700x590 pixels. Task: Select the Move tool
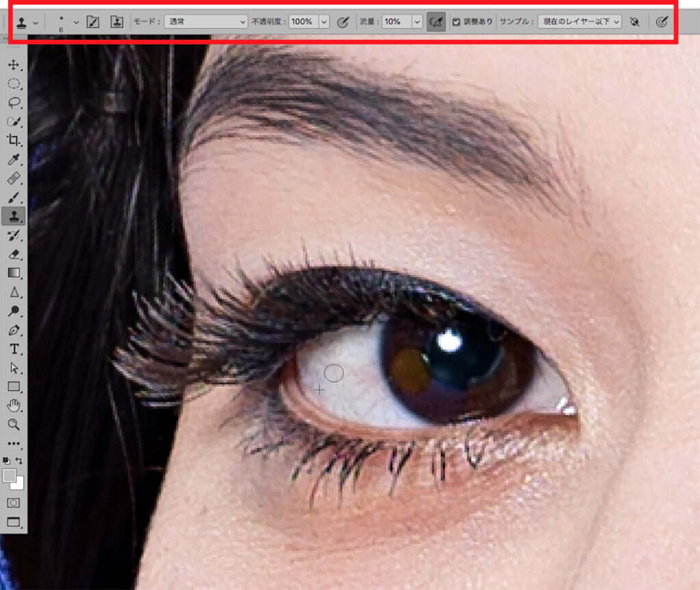(13, 66)
